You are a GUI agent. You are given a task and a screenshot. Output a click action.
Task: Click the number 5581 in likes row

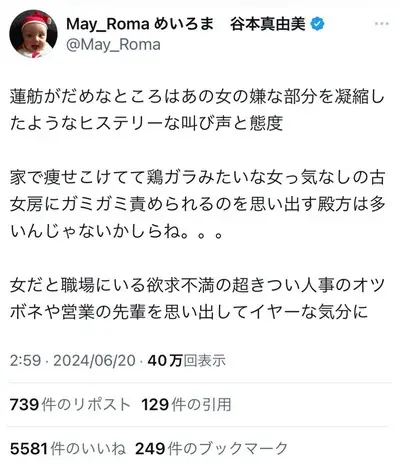tap(29, 449)
